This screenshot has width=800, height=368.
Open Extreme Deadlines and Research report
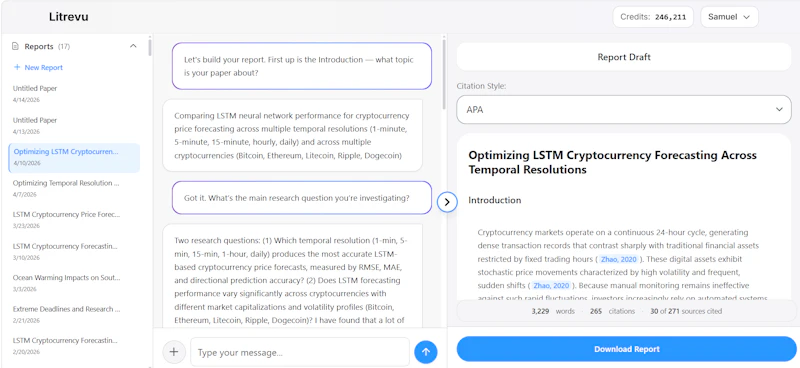(74, 314)
